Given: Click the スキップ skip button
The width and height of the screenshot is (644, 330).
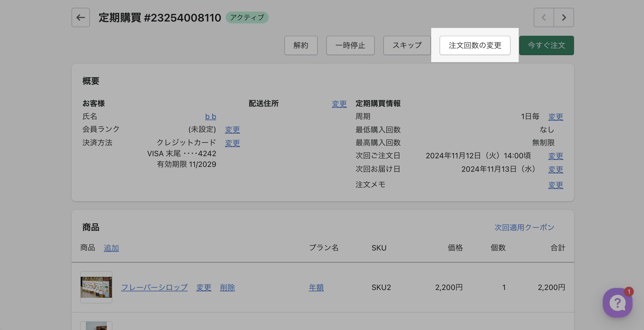Looking at the screenshot, I should click(407, 45).
